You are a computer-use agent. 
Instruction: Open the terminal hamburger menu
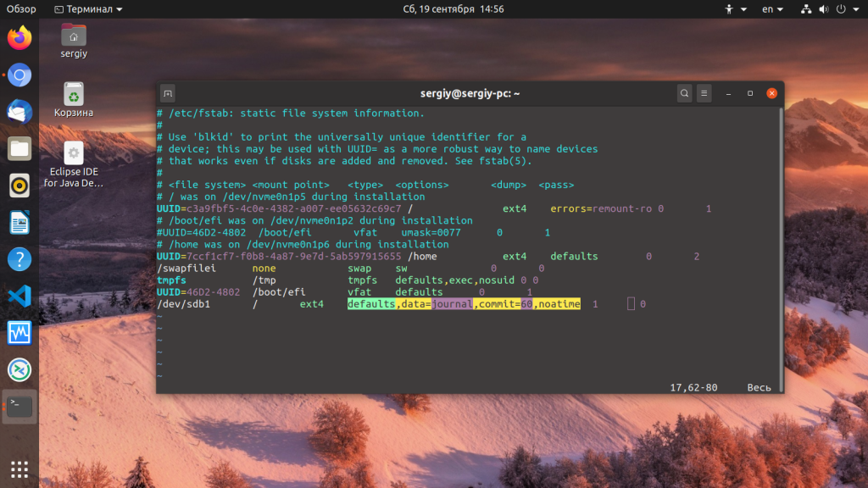704,93
